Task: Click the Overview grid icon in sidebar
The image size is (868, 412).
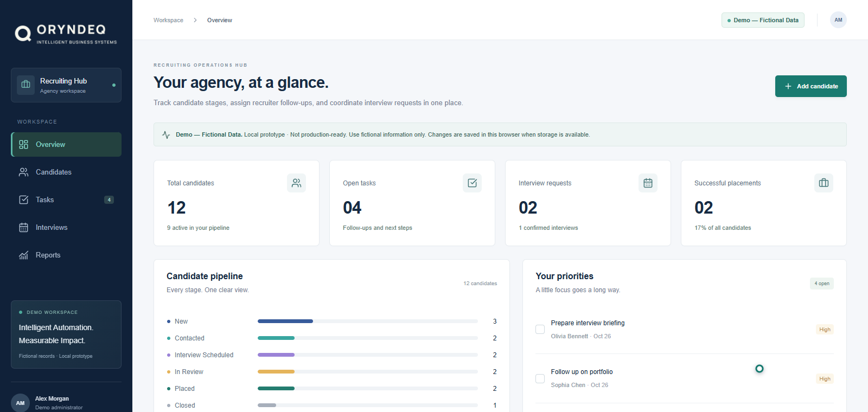Action: 23,145
